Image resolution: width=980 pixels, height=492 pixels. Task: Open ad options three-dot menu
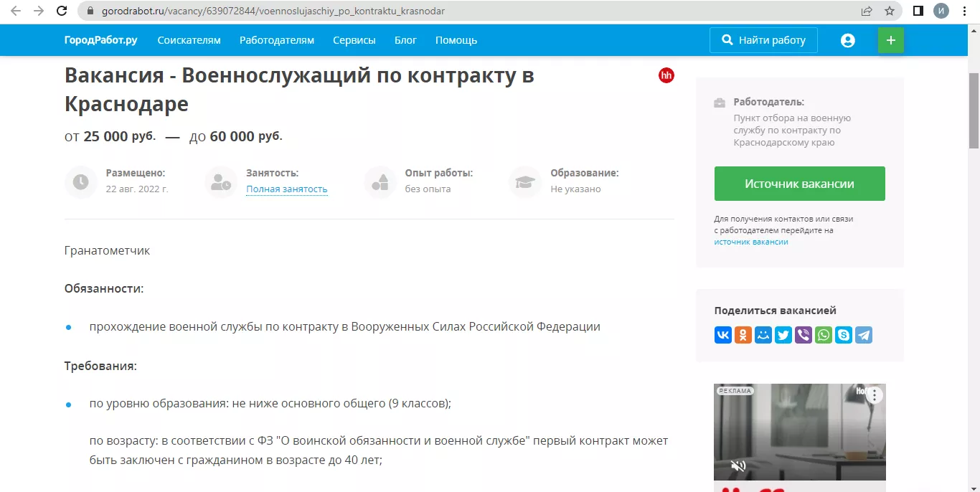[x=874, y=394]
